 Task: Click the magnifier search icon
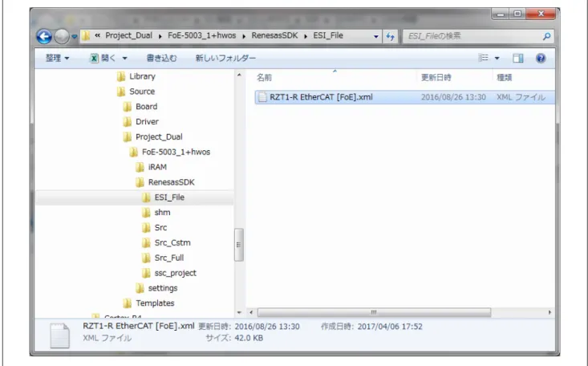point(547,36)
